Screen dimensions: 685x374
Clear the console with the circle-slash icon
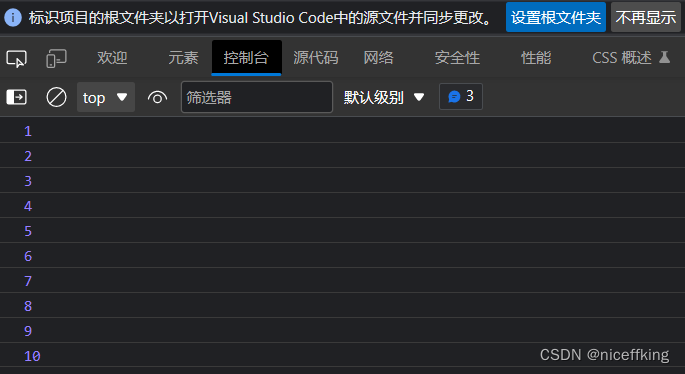coord(56,97)
